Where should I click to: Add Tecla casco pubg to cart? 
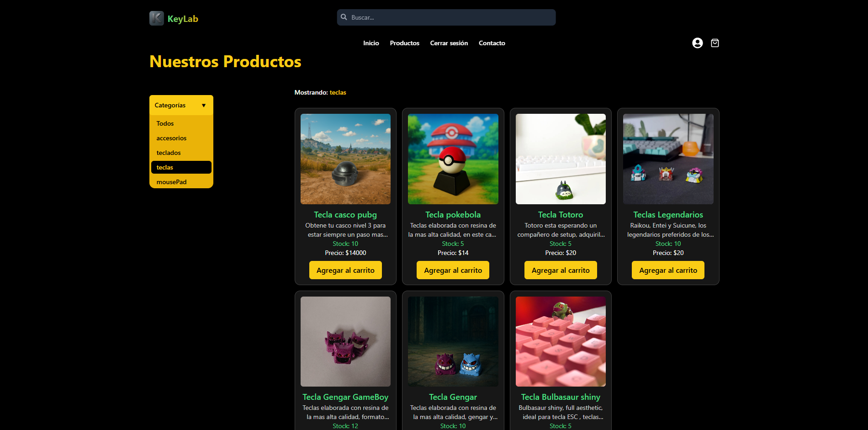(345, 270)
